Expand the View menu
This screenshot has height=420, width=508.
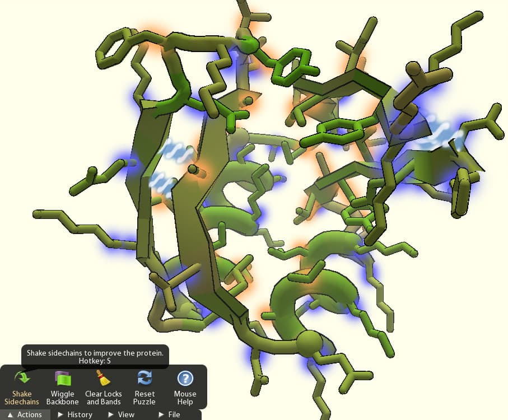pos(122,414)
